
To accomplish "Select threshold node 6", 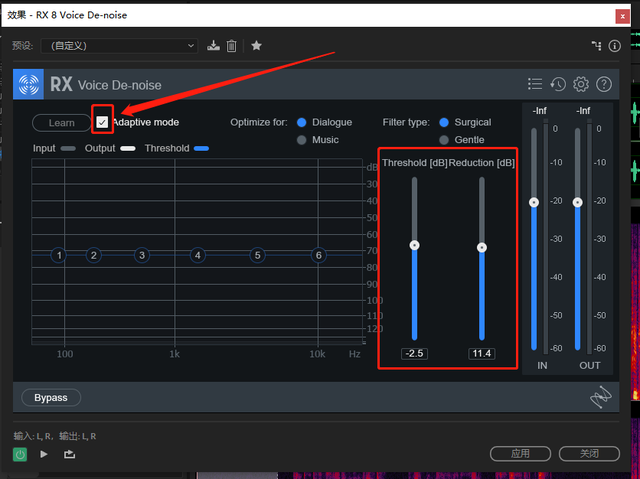I will click(x=318, y=255).
